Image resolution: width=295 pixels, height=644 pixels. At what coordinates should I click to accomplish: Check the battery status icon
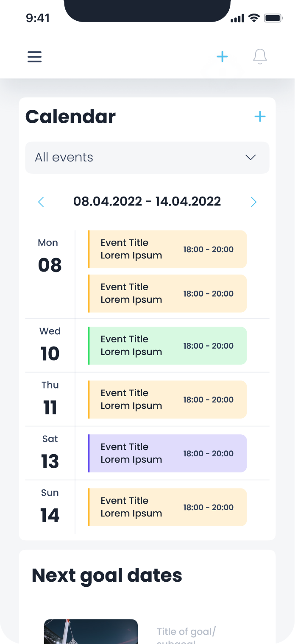click(273, 18)
